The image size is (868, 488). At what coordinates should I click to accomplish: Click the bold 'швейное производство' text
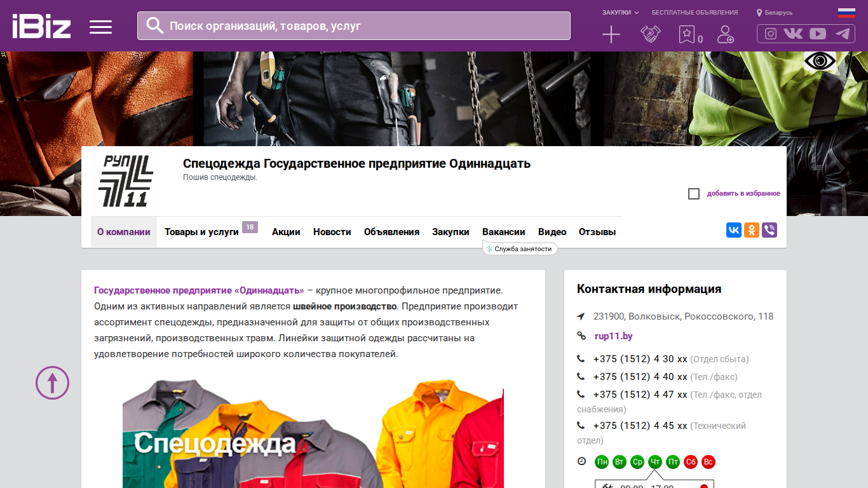tap(345, 306)
